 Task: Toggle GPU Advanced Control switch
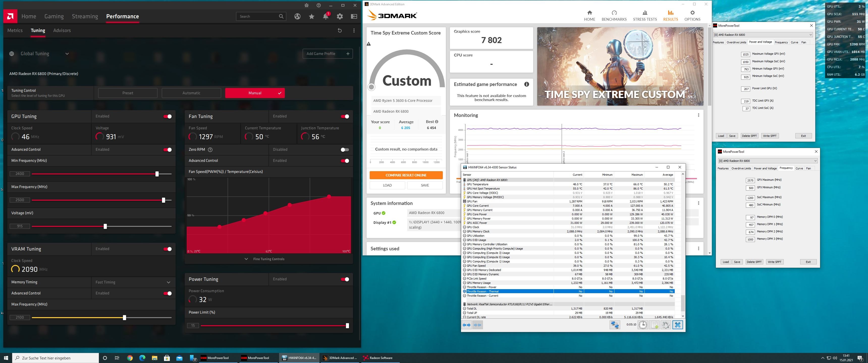coord(168,150)
